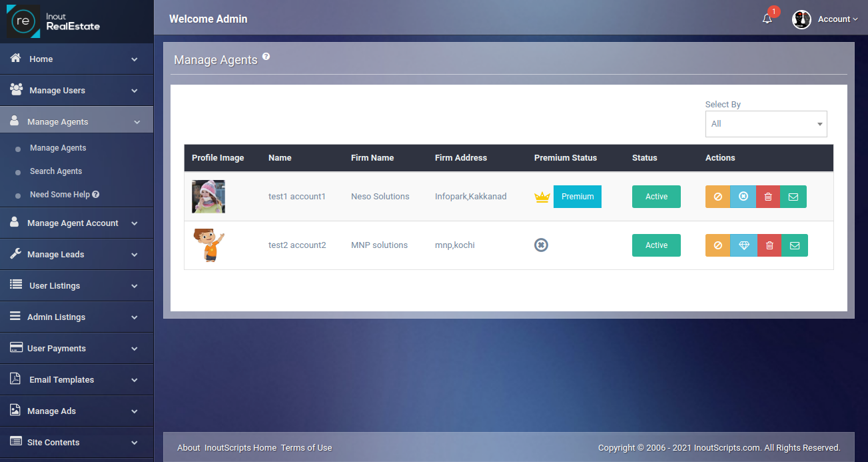Block agent test1 account1

click(x=717, y=197)
